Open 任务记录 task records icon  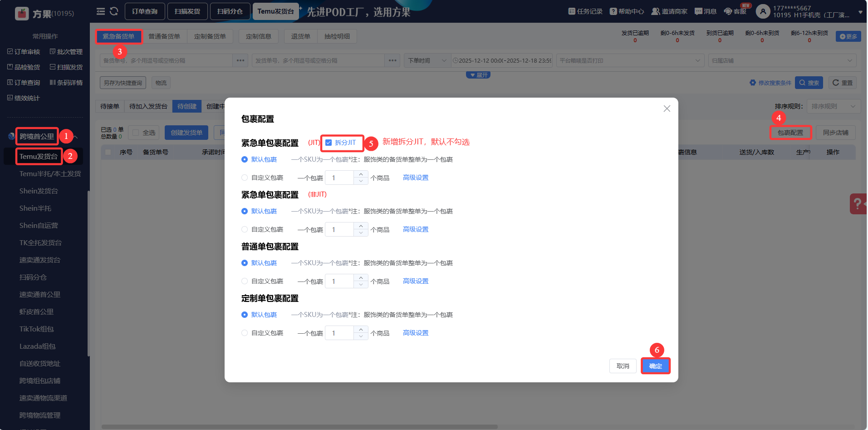pyautogui.click(x=572, y=11)
